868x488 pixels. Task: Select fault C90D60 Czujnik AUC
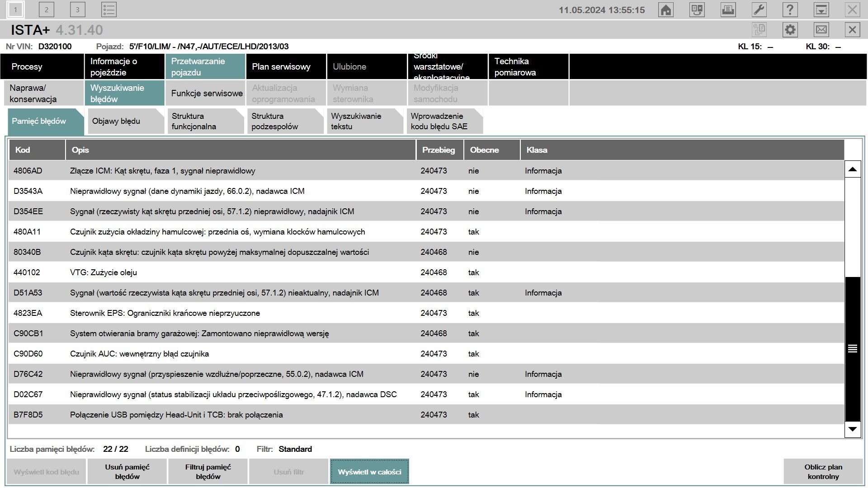[426, 354]
